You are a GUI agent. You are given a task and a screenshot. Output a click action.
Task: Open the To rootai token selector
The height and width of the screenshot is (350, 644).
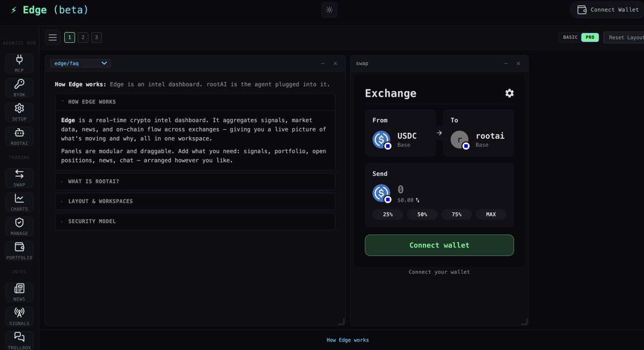(479, 133)
